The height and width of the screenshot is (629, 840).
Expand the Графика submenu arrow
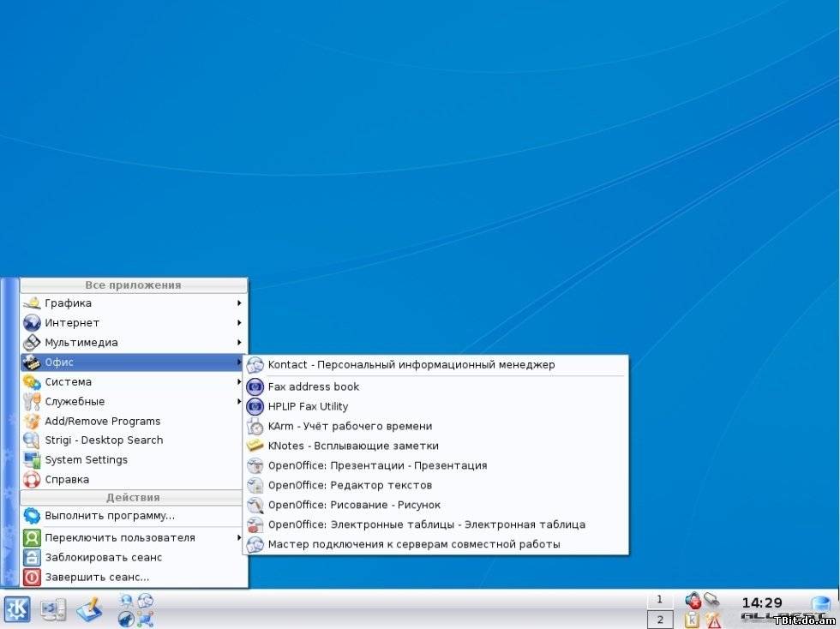point(239,303)
